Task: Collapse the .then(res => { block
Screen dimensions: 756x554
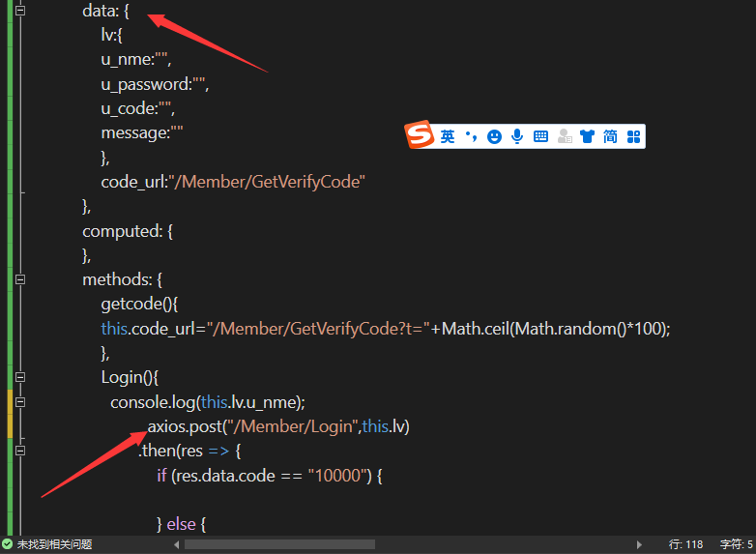Action: (20, 451)
